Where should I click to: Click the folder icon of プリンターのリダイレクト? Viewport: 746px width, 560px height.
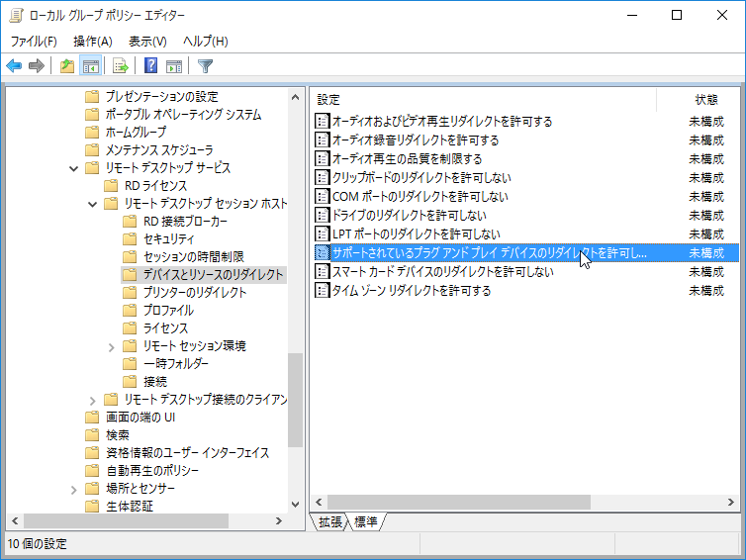click(130, 292)
